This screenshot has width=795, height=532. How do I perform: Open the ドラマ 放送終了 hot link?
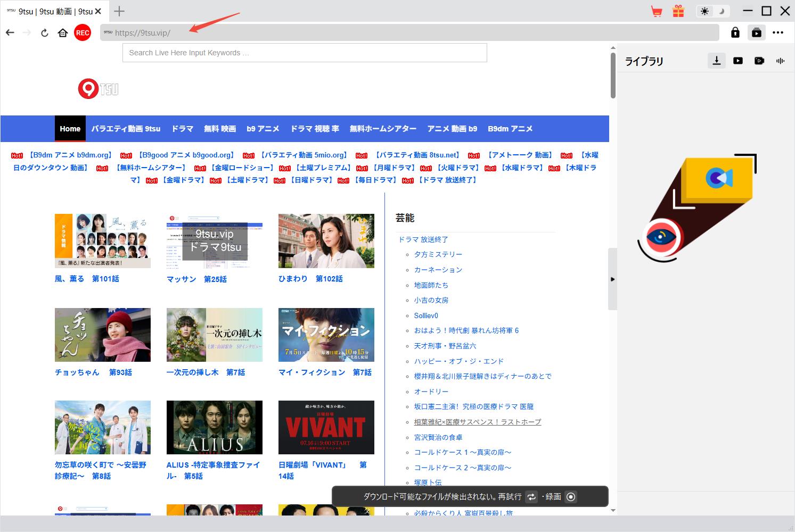pos(447,180)
